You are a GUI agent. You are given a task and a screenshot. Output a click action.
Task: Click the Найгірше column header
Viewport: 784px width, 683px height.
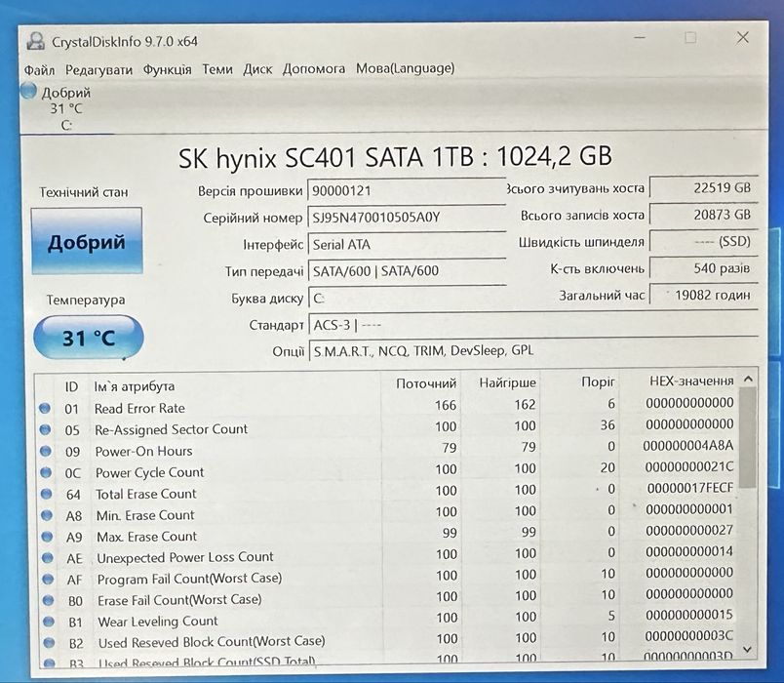501,382
